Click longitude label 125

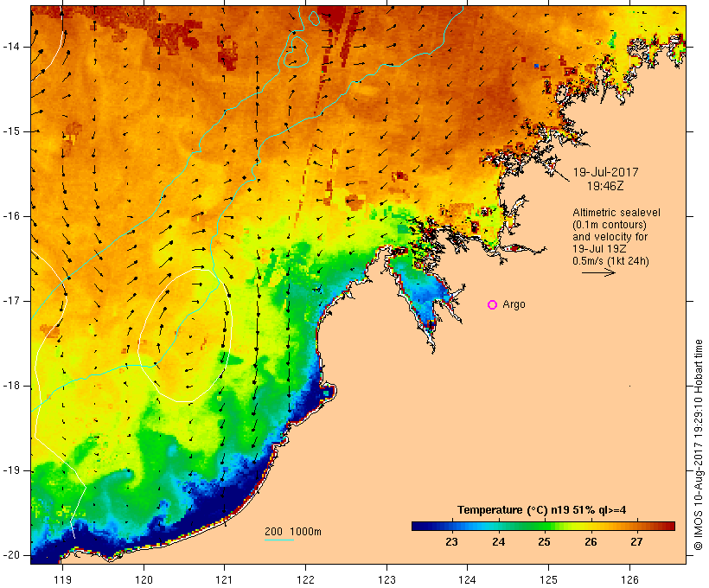pos(548,579)
